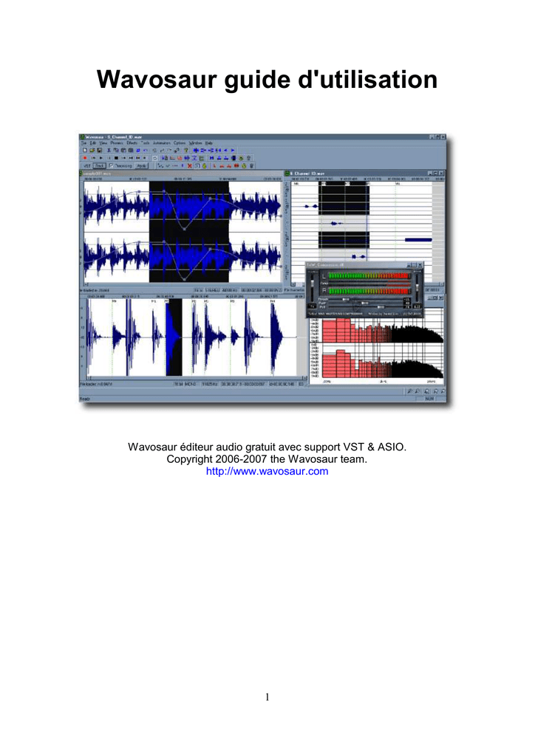Open the Edit menu in the Wavosaur screenshot
Image resolution: width=535 pixels, height=756 pixels.
click(92, 143)
